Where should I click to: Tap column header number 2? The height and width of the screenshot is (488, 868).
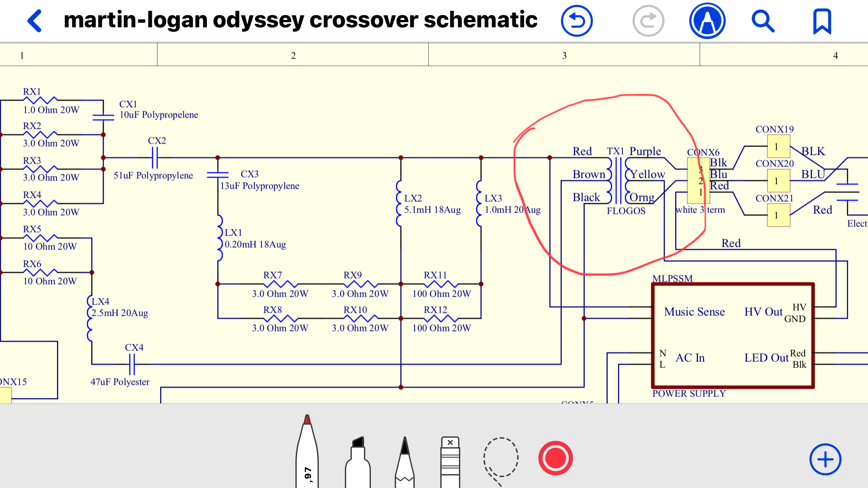pos(293,56)
